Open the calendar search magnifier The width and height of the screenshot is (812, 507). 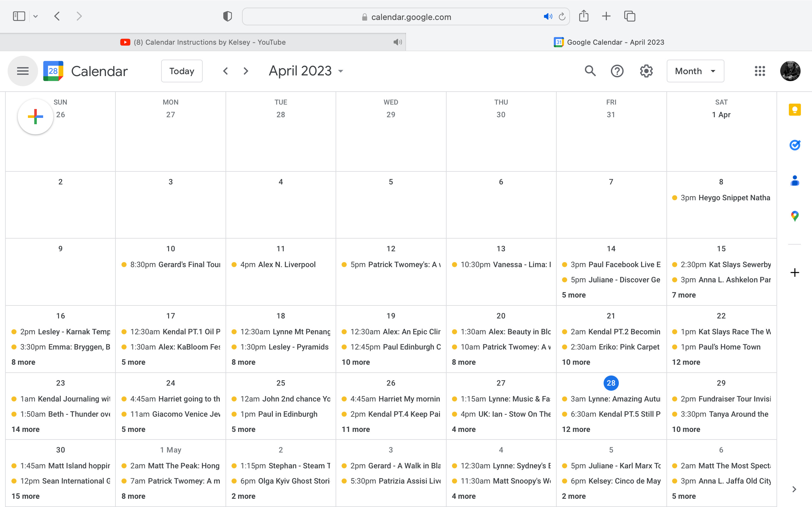tap(590, 71)
